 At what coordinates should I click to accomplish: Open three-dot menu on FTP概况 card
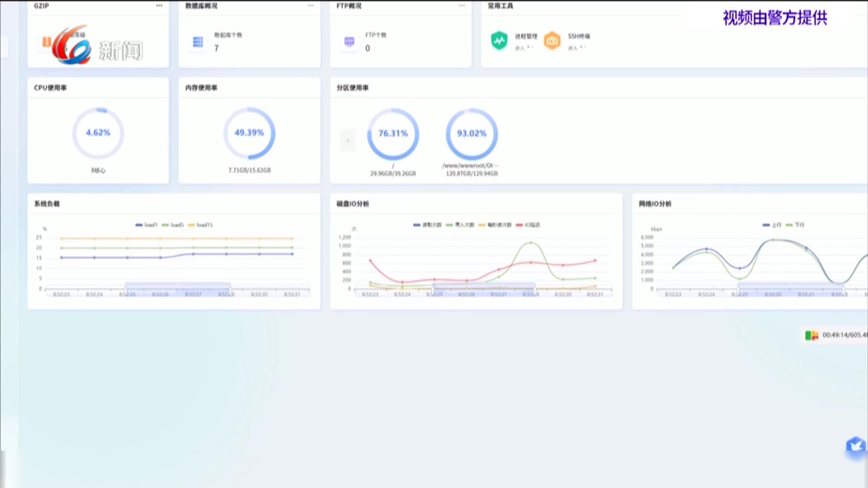tap(462, 6)
